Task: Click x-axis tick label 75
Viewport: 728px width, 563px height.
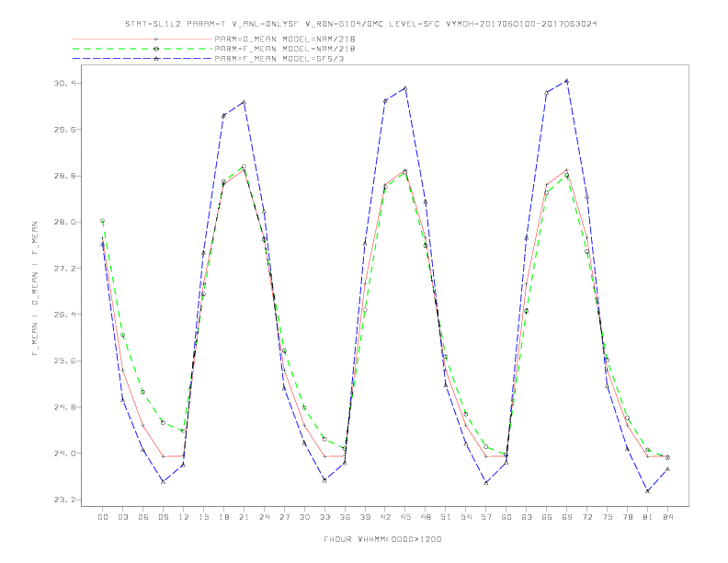Action: point(608,517)
